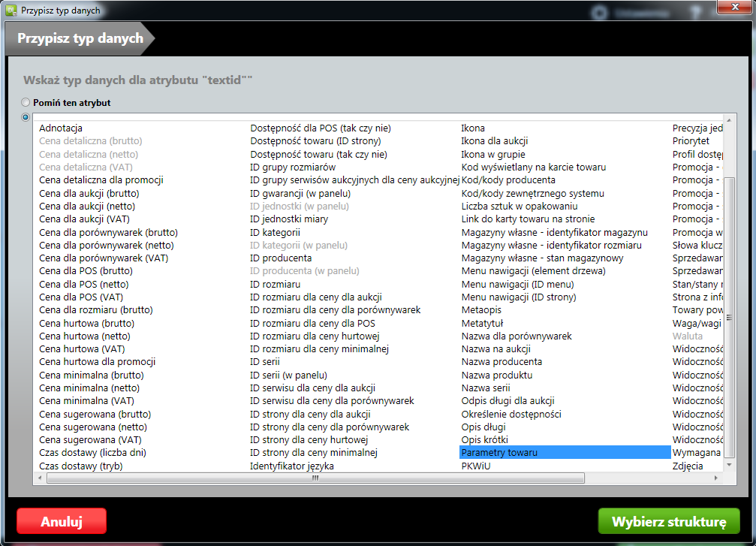Click the Anuluj button
The image size is (756, 546).
point(62,521)
